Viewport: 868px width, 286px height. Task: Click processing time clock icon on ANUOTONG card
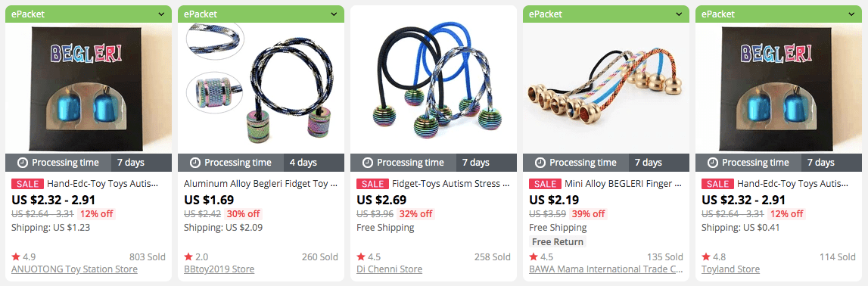coord(23,163)
